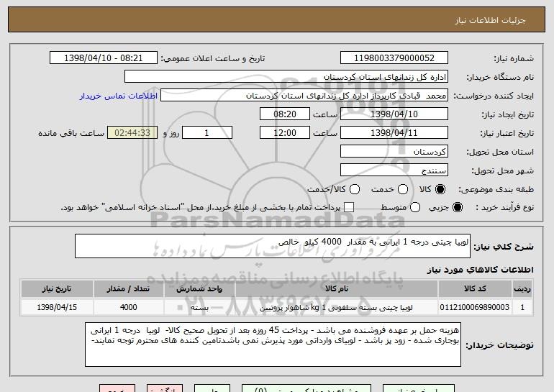Click the شرح کلی نیاز description box
Viewport: 554px width, 392px height.
pyautogui.click(x=273, y=246)
